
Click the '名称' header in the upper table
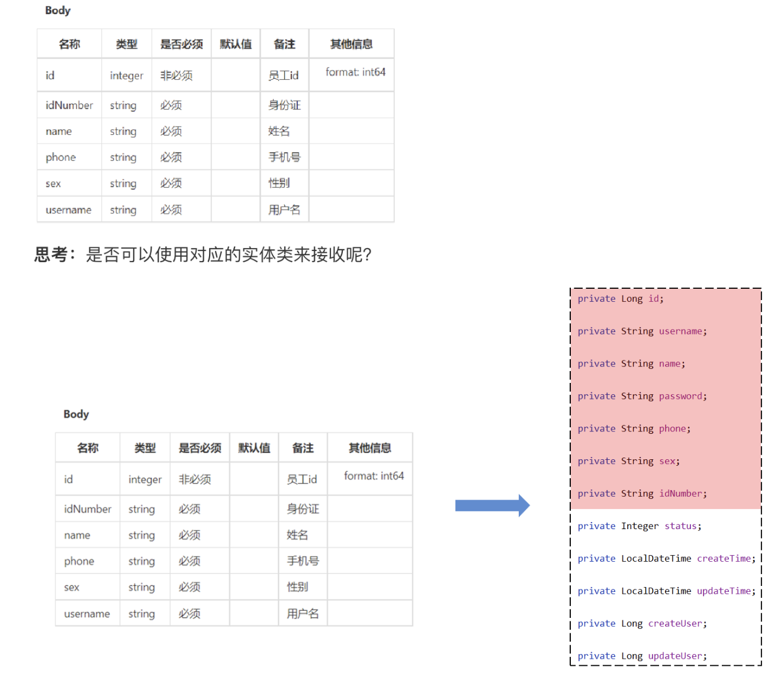pyautogui.click(x=69, y=44)
